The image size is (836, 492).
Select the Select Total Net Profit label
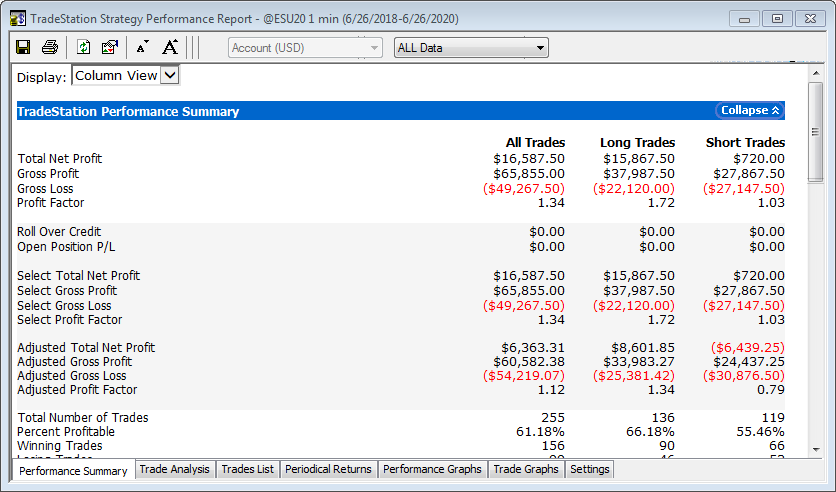(x=78, y=276)
